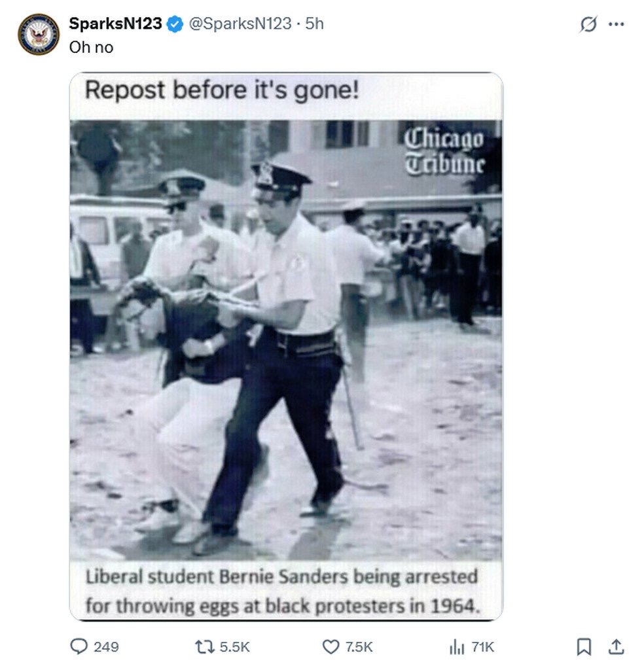Like the post with the heart icon
This screenshot has height=670, width=644.
(x=331, y=646)
